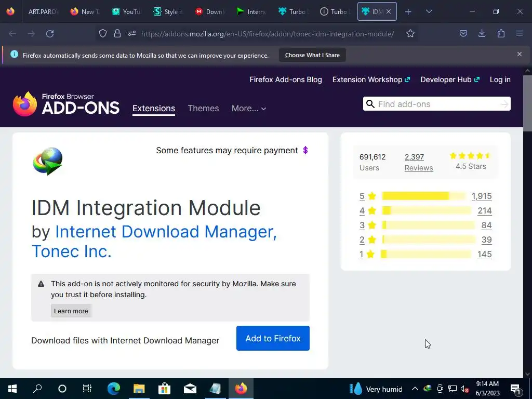View site information padlock icon
The height and width of the screenshot is (399, 532).
pos(117,33)
